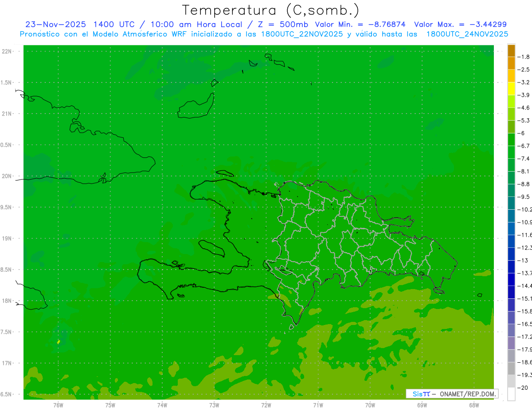Click the 70W longitude label
This screenshot has height=411, width=532.
click(370, 405)
